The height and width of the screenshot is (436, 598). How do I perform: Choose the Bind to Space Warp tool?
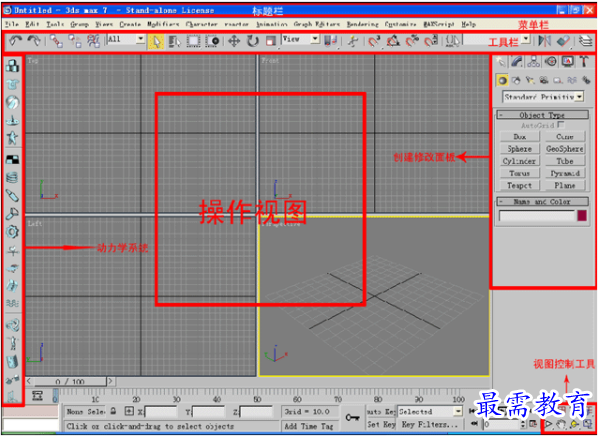pyautogui.click(x=93, y=41)
